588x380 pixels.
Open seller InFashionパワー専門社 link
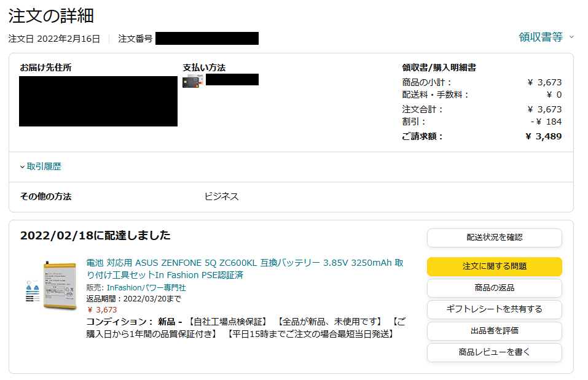[146, 287]
